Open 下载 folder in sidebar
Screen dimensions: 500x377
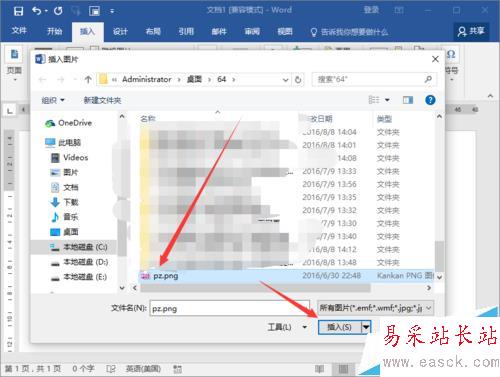64,202
